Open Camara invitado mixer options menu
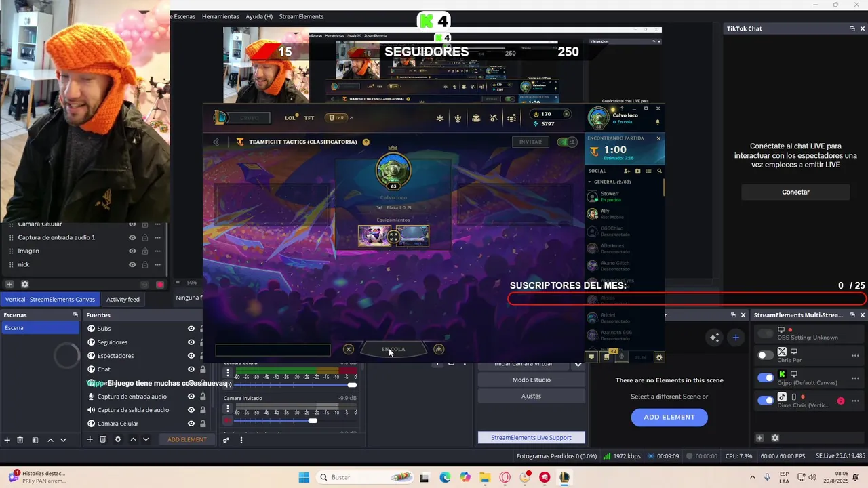Image resolution: width=868 pixels, height=488 pixels. click(228, 409)
